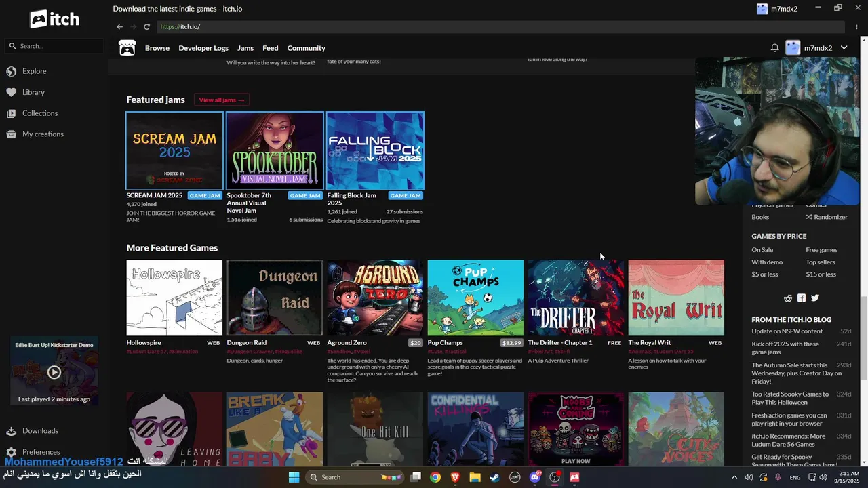Open the Noobs Are Coming game cover

(576, 430)
